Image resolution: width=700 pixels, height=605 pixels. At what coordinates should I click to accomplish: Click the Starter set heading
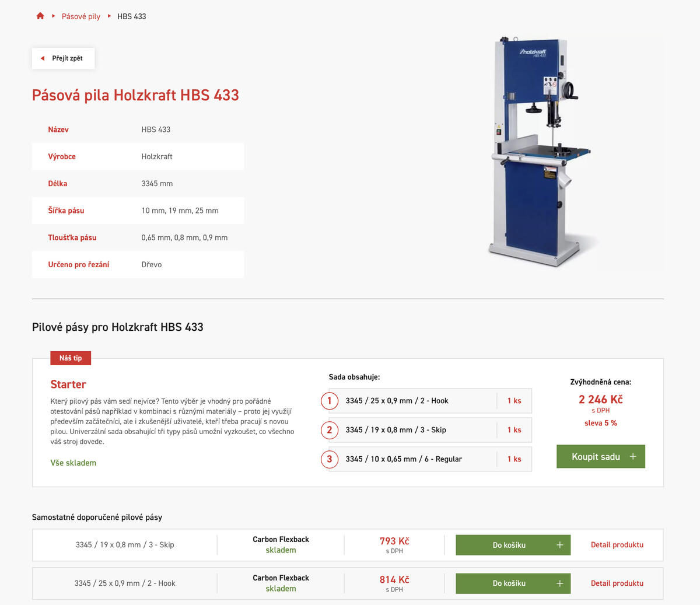tap(68, 384)
